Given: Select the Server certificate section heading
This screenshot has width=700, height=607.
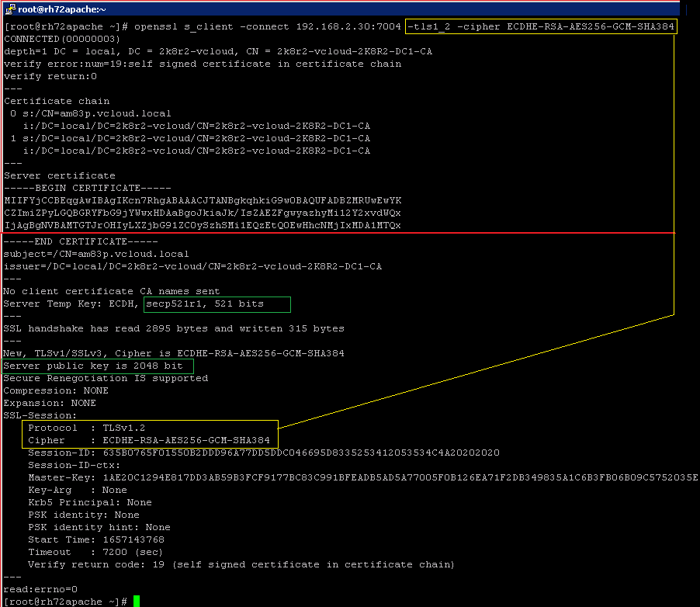Looking at the screenshot, I should coord(59,175).
